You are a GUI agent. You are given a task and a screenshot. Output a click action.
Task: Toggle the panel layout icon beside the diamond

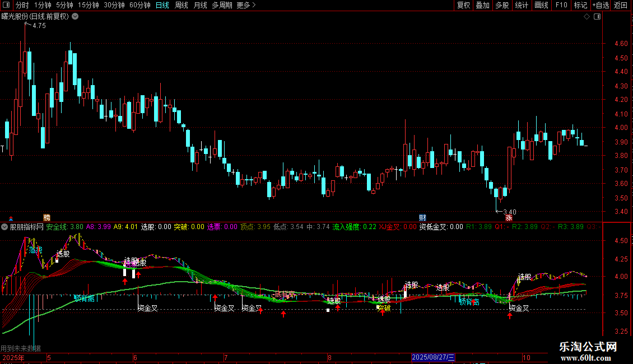pos(597,17)
